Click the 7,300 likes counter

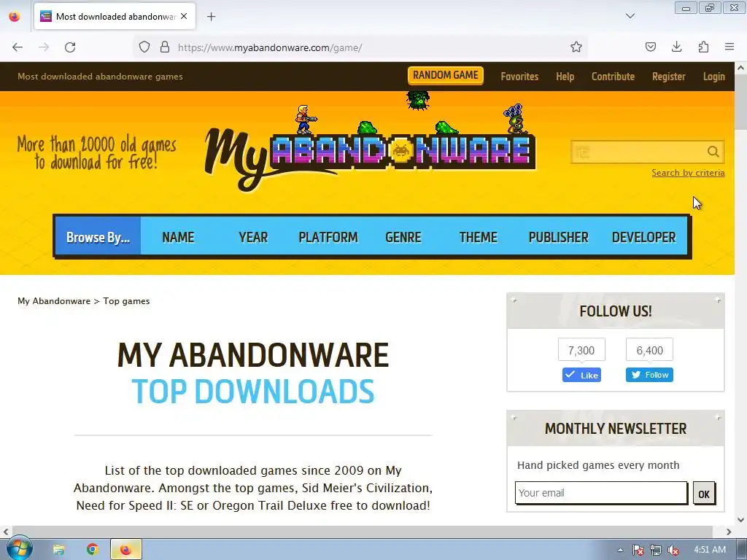coord(581,351)
